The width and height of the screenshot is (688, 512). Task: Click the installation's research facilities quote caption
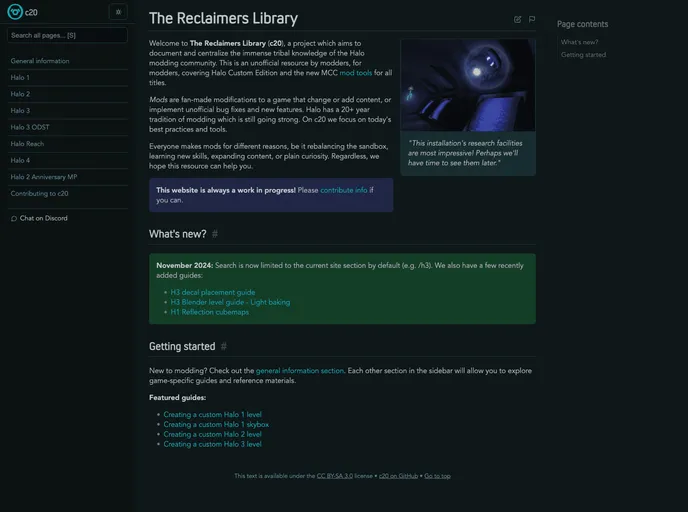[465, 153]
